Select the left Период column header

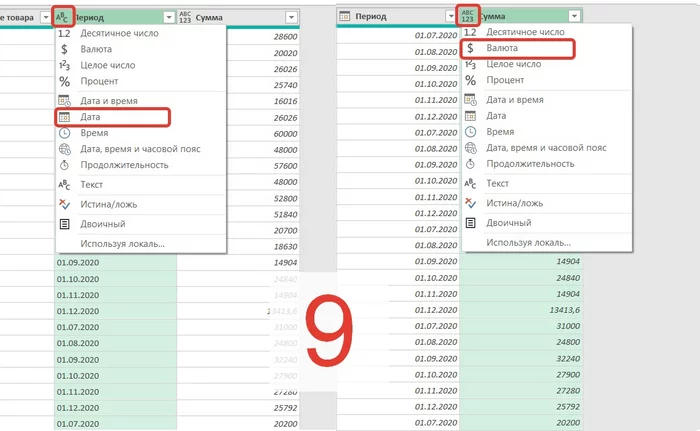(x=115, y=17)
